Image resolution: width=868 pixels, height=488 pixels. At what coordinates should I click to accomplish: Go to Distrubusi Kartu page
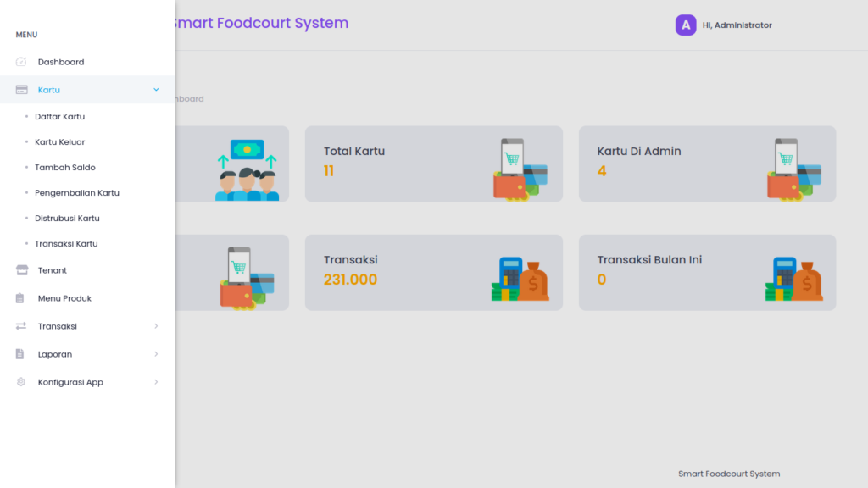67,218
